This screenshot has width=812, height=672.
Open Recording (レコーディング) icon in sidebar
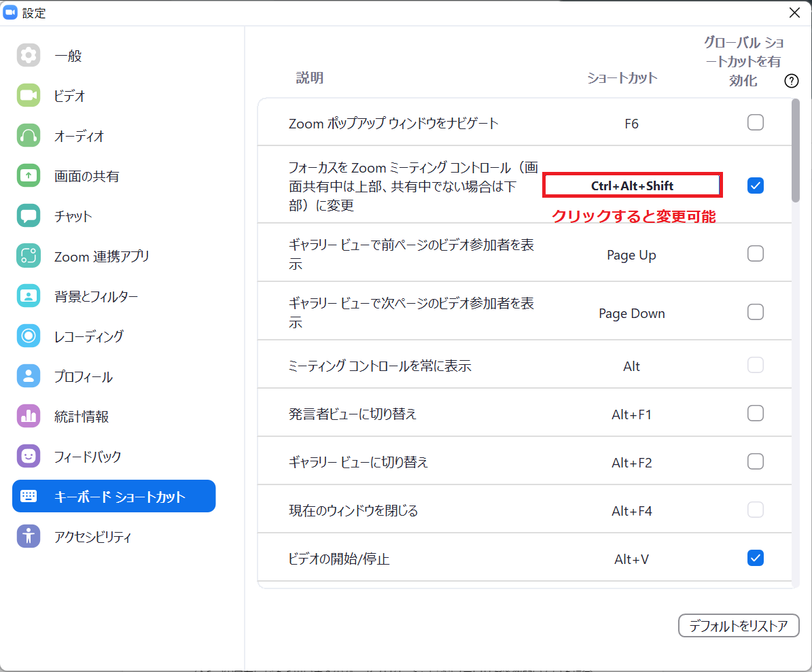[x=29, y=336]
